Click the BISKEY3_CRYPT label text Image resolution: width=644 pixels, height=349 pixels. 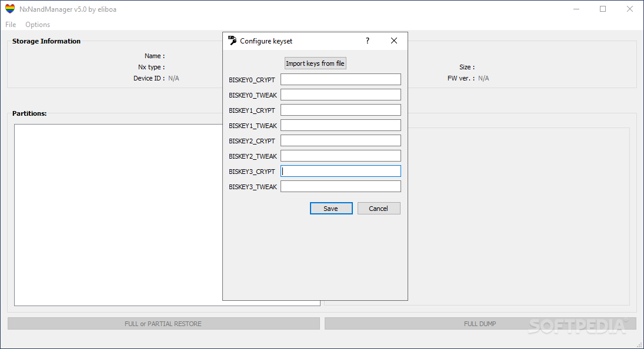click(252, 172)
